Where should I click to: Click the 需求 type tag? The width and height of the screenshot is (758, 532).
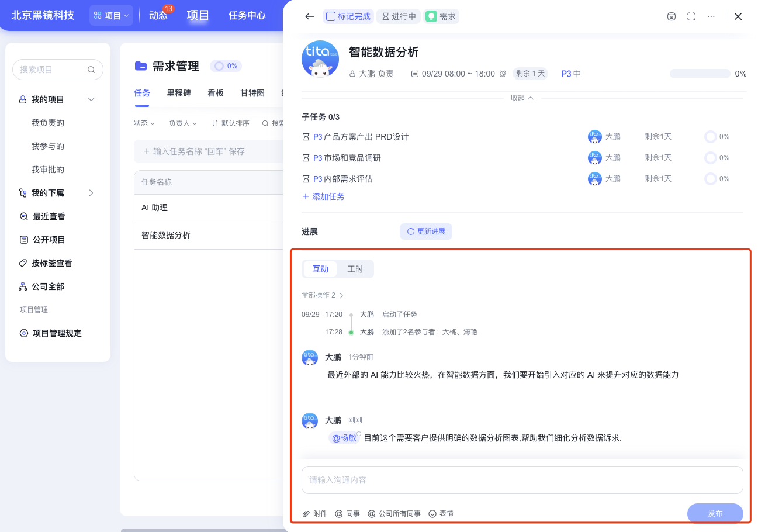click(x=441, y=16)
